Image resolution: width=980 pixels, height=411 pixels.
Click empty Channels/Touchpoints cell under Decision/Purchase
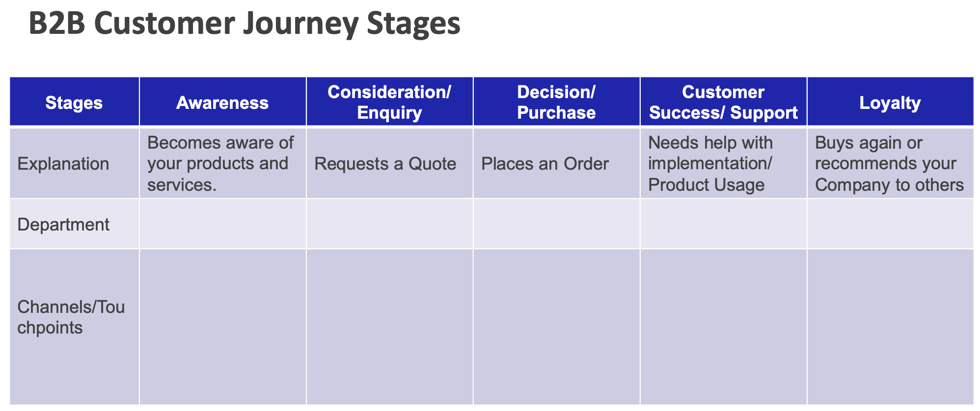pyautogui.click(x=556, y=326)
